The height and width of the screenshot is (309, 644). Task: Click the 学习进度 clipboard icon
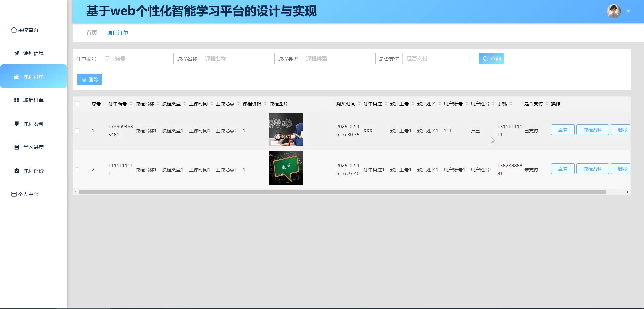(x=17, y=147)
